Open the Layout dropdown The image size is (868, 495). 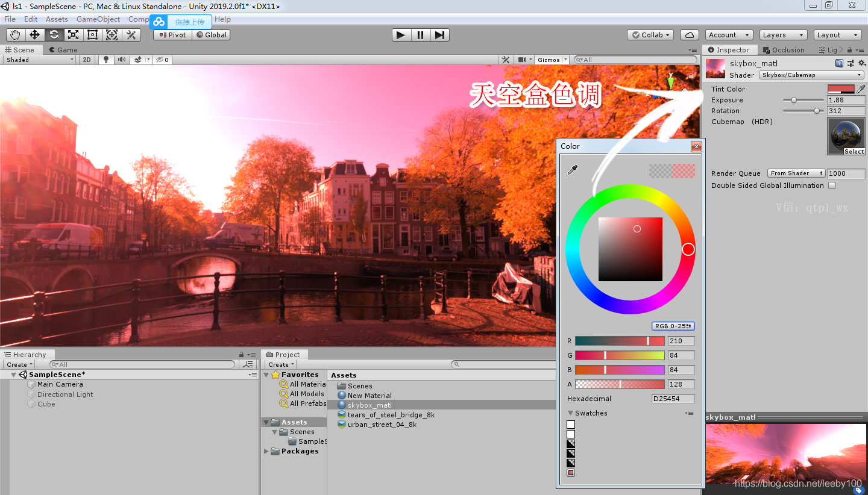click(837, 35)
